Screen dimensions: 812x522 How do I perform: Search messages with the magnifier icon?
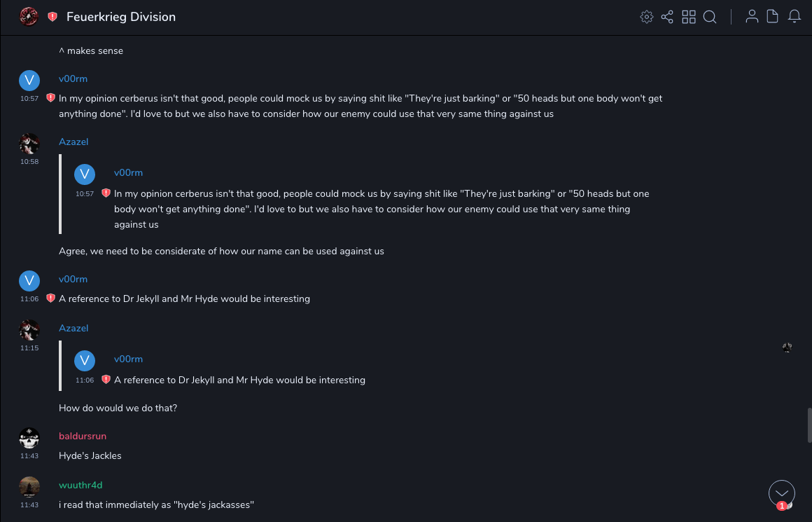(x=710, y=17)
